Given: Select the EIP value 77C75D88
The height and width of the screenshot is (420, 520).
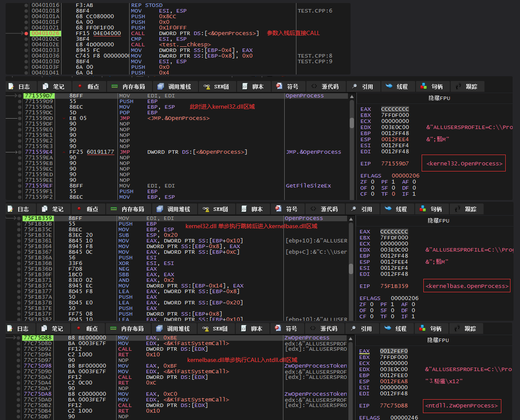Looking at the screenshot, I should tap(393, 406).
